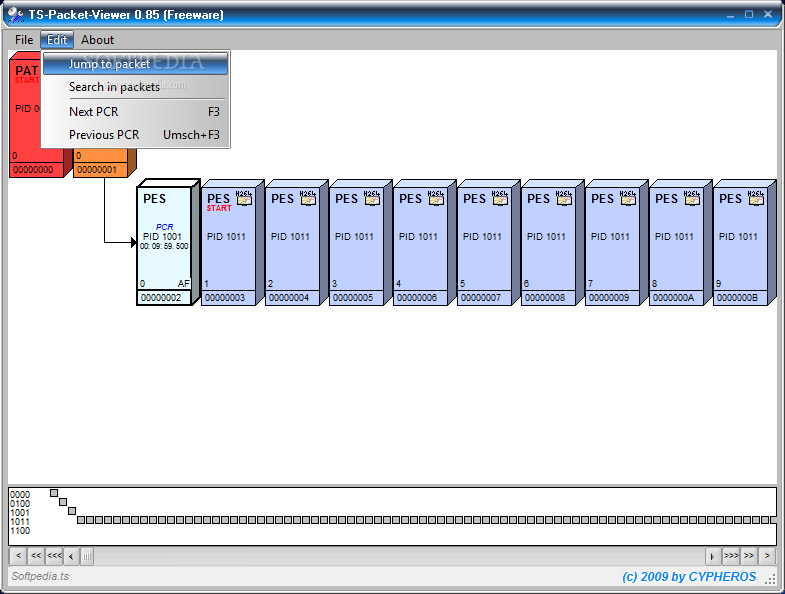Click the double left arrow navigation button
Screen dimensions: 785x594
pyautogui.click(x=36, y=555)
